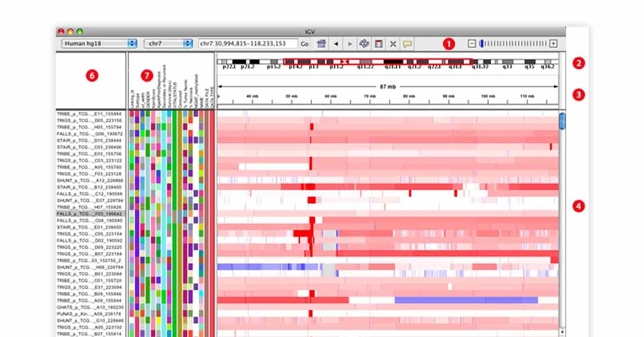Click the forward navigation arrow in the toolbar
Screen dimensions: 644x337
(350, 44)
